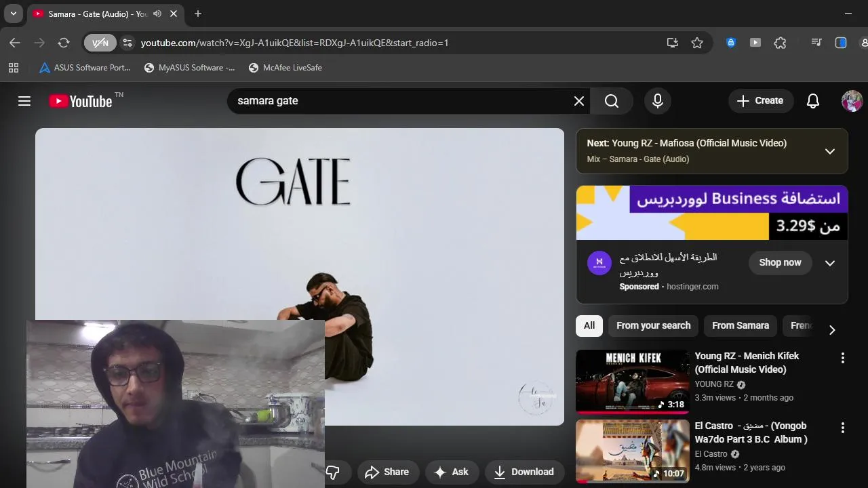Viewport: 868px width, 488px height.
Task: Toggle the browser side panel
Action: [x=841, y=43]
